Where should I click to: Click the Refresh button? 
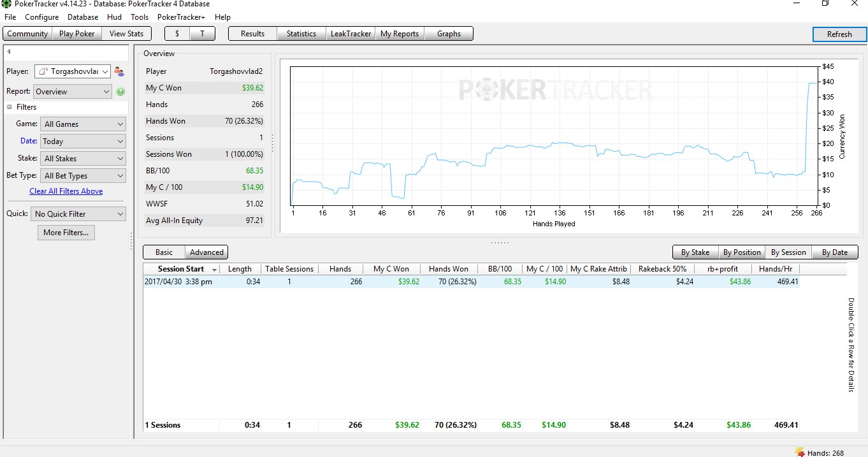(x=839, y=34)
